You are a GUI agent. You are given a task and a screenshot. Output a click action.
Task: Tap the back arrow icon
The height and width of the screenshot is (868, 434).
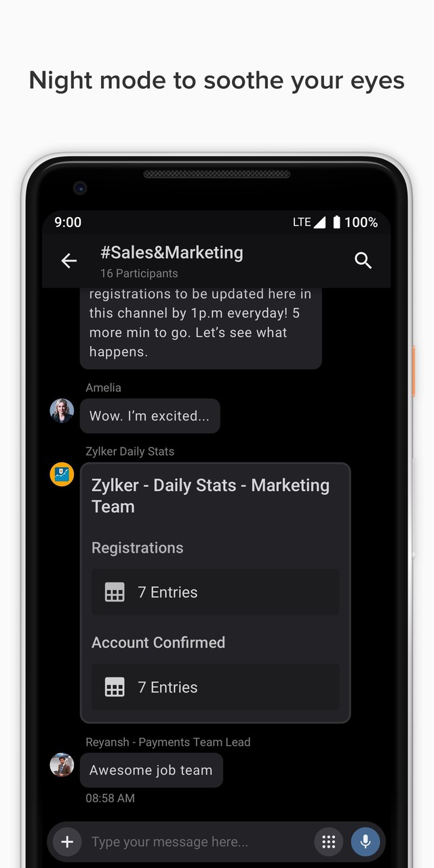69,260
